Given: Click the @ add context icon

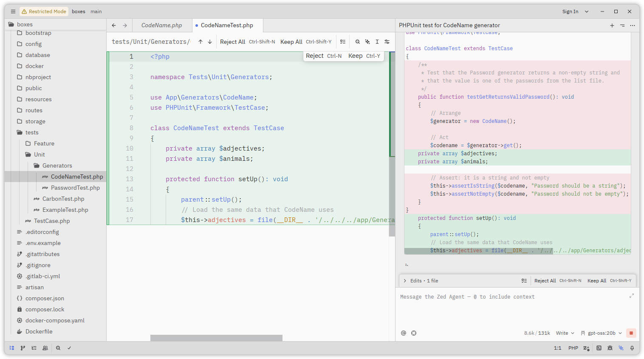Looking at the screenshot, I should click(404, 333).
